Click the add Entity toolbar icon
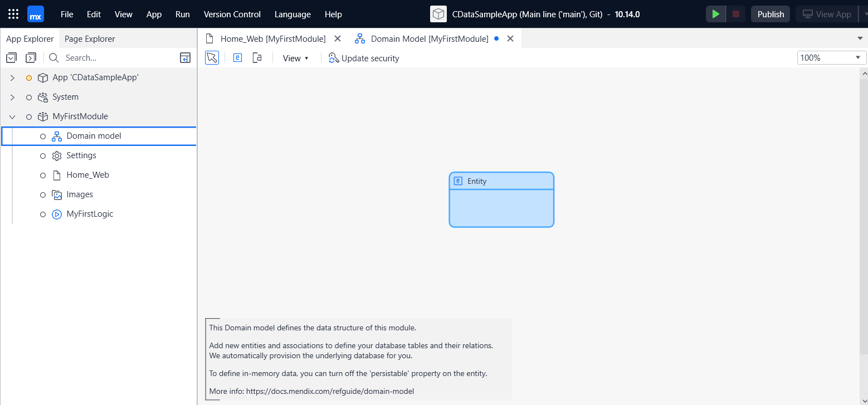The height and width of the screenshot is (405, 868). tap(237, 58)
